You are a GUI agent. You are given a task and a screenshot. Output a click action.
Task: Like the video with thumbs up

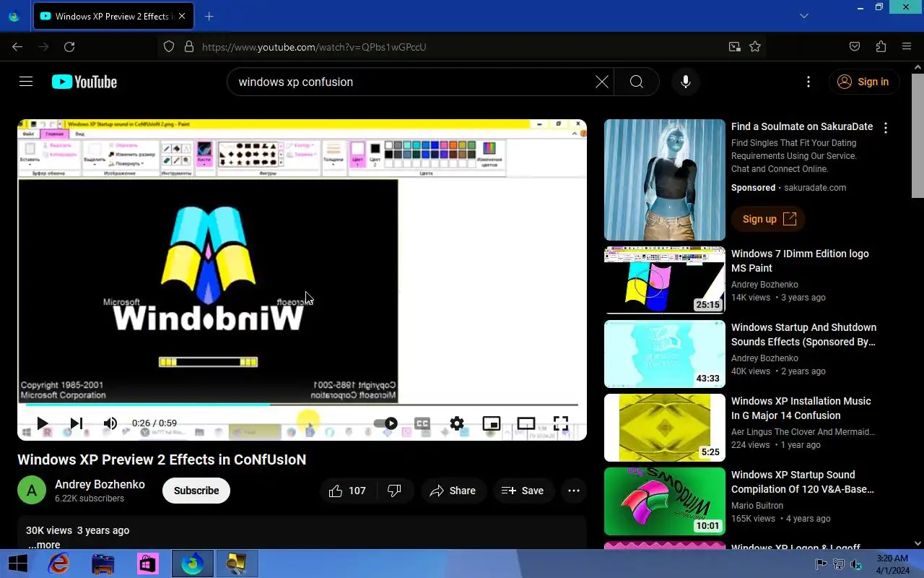(348, 491)
